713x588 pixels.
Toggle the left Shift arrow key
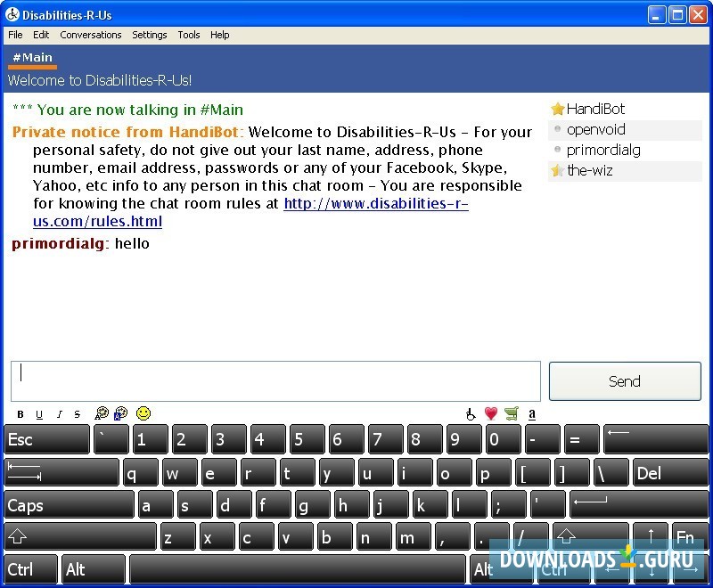point(80,536)
